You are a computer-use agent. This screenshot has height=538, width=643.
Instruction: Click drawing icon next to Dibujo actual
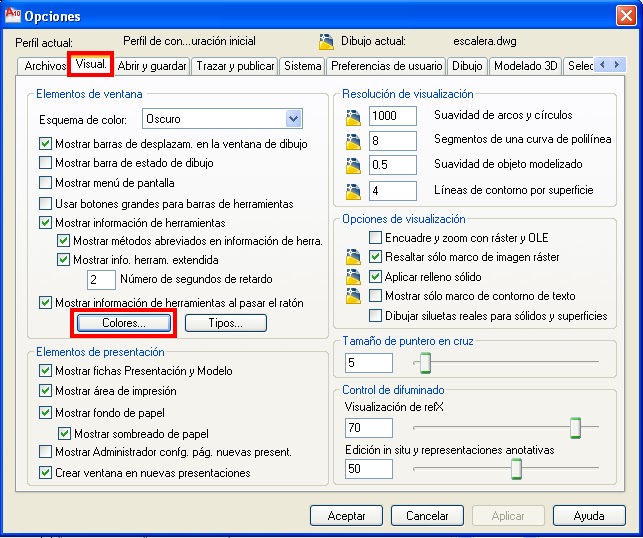[326, 41]
